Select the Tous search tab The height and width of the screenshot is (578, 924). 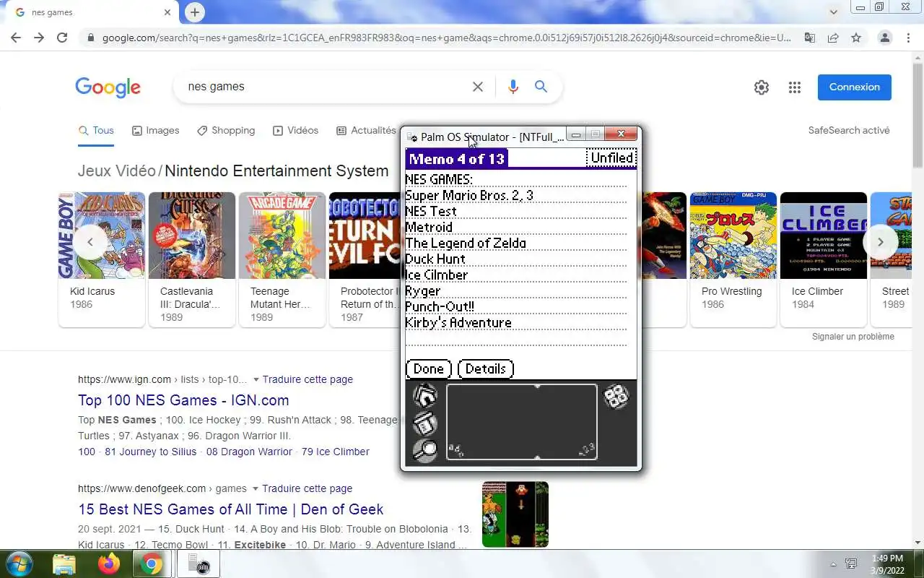click(x=96, y=131)
